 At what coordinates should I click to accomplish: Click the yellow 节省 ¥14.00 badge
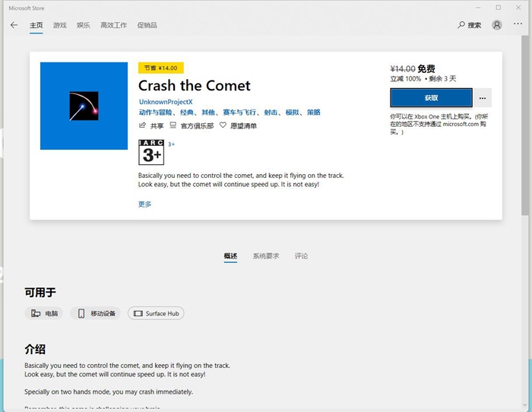click(x=161, y=68)
